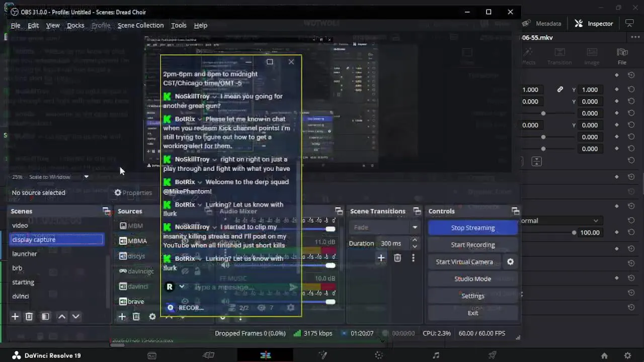Reset the zoom Y 1.000 row in Inspector
The image size is (644, 362).
[x=631, y=89]
